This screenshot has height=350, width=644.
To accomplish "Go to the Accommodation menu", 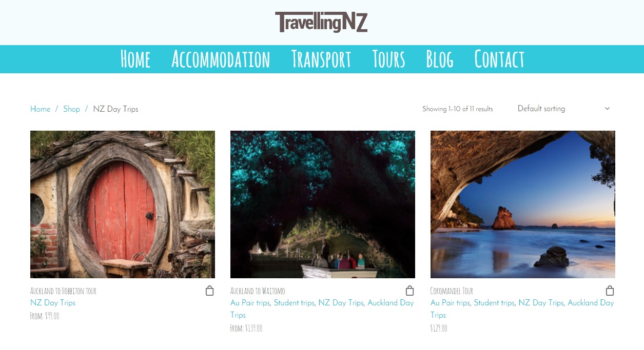I will coord(221,59).
